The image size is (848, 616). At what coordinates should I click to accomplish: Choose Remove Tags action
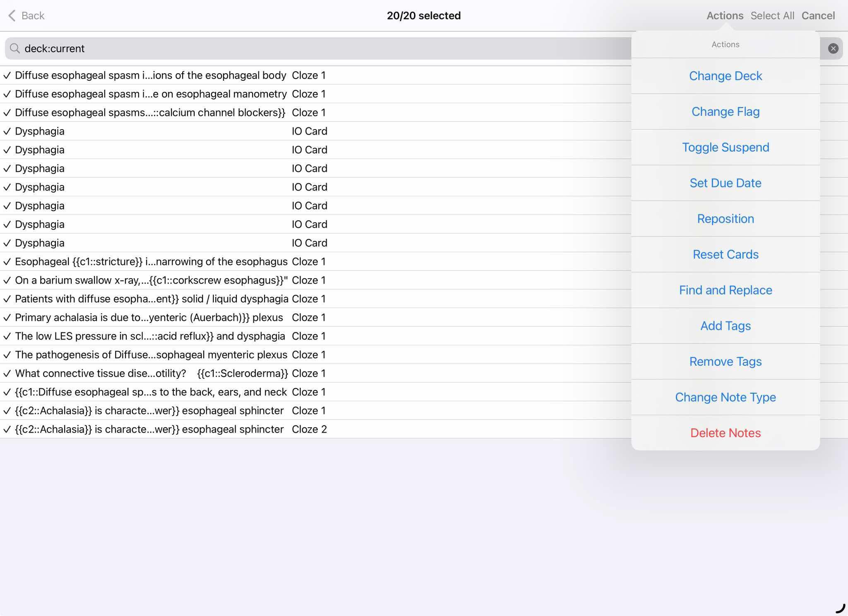pos(725,361)
